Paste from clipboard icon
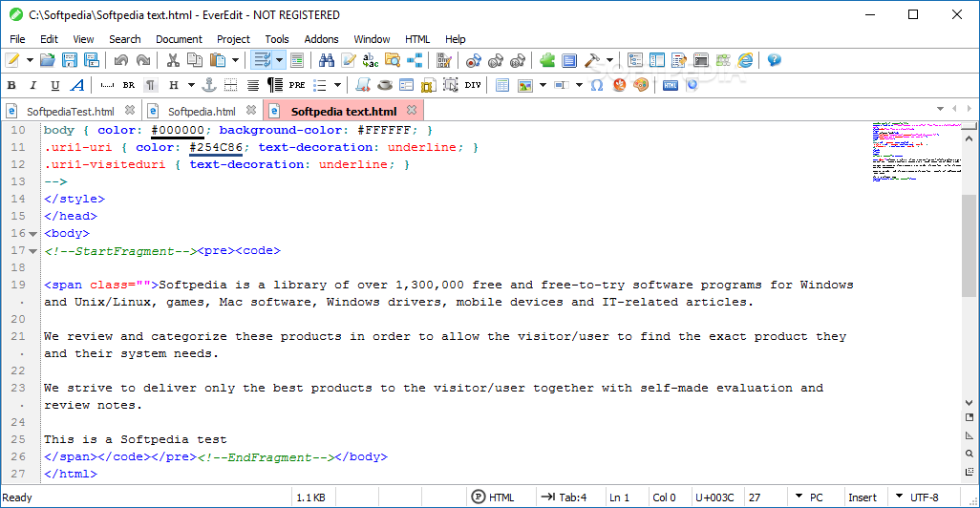 pyautogui.click(x=218, y=60)
